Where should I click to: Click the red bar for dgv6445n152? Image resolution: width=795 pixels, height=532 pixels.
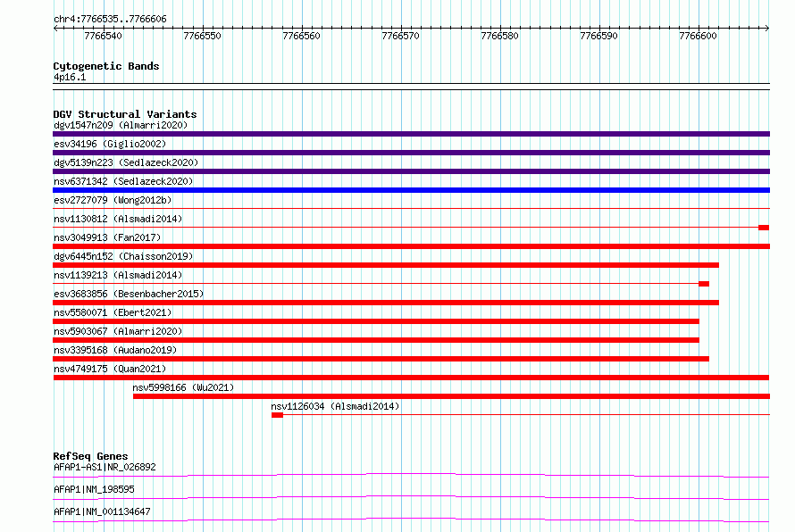coord(386,265)
